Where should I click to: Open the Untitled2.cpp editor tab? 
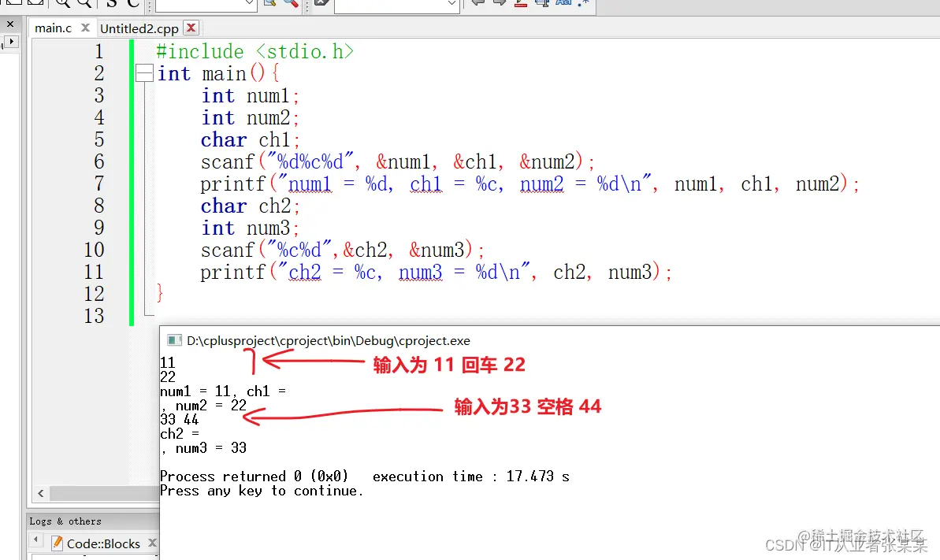139,28
